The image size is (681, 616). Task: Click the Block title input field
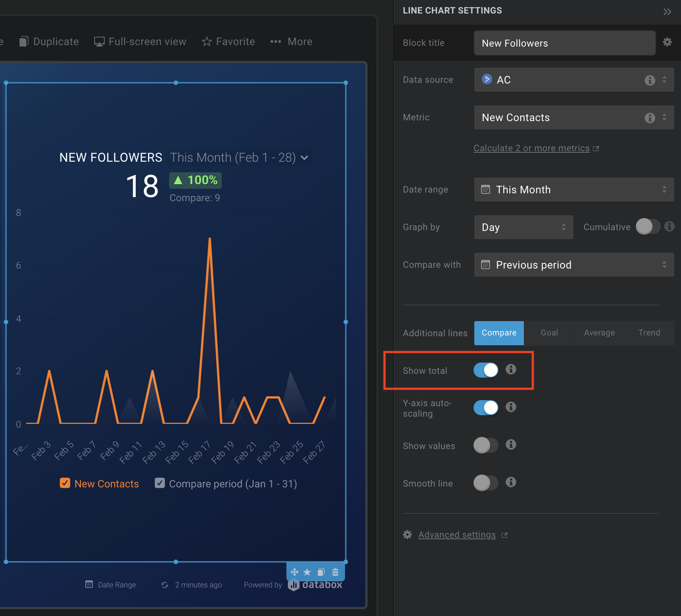(564, 43)
